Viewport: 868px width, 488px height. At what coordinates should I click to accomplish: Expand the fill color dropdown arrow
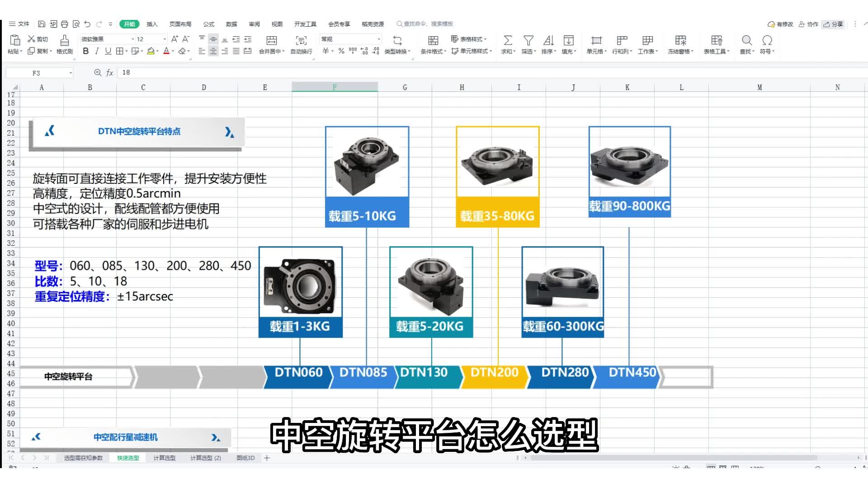[157, 52]
